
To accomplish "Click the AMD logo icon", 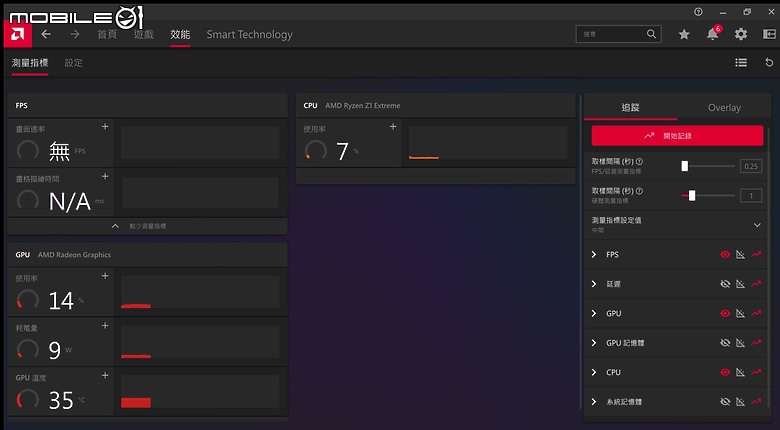I will (18, 34).
